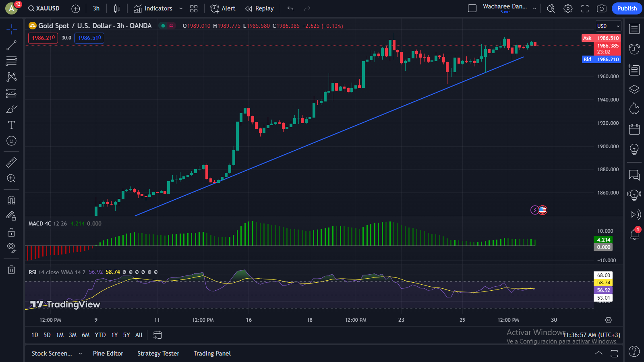
Task: Open the Watchlist panel icon
Action: point(634,29)
